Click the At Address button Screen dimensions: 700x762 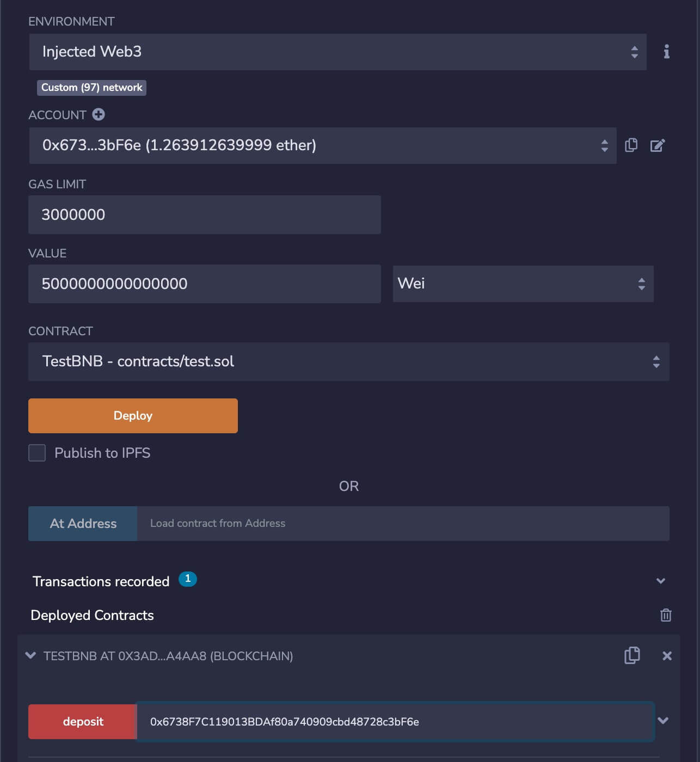(83, 524)
